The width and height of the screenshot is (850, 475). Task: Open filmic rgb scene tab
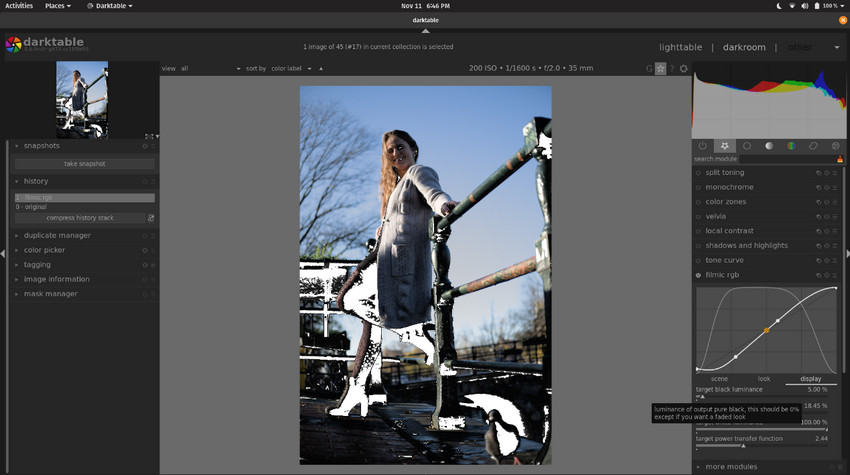719,379
